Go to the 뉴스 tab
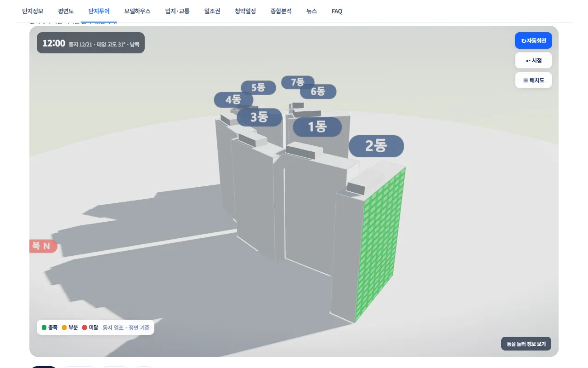 [x=311, y=11]
